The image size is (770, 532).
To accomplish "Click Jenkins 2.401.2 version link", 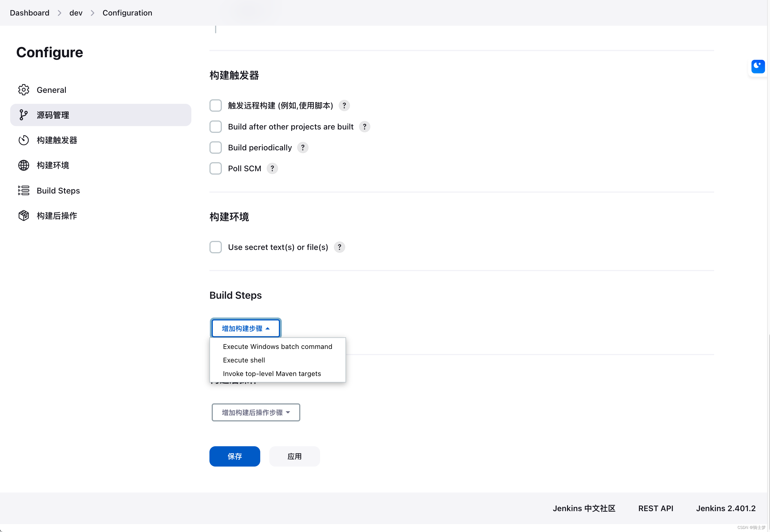I will tap(726, 509).
